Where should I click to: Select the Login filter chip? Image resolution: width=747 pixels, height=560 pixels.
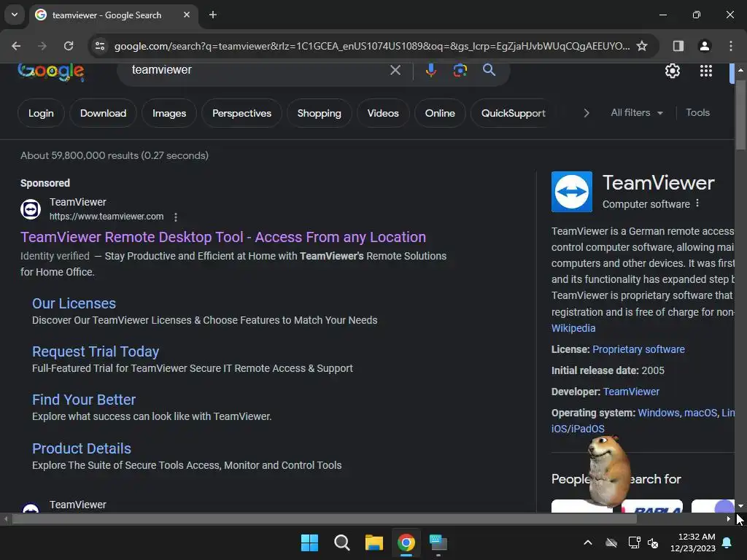pos(41,113)
